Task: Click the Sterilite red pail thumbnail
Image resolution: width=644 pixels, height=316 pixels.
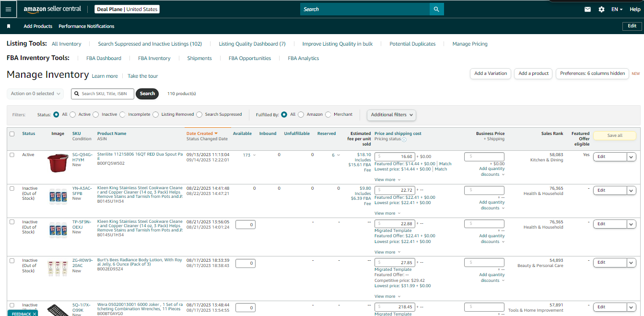Action: pos(58,163)
